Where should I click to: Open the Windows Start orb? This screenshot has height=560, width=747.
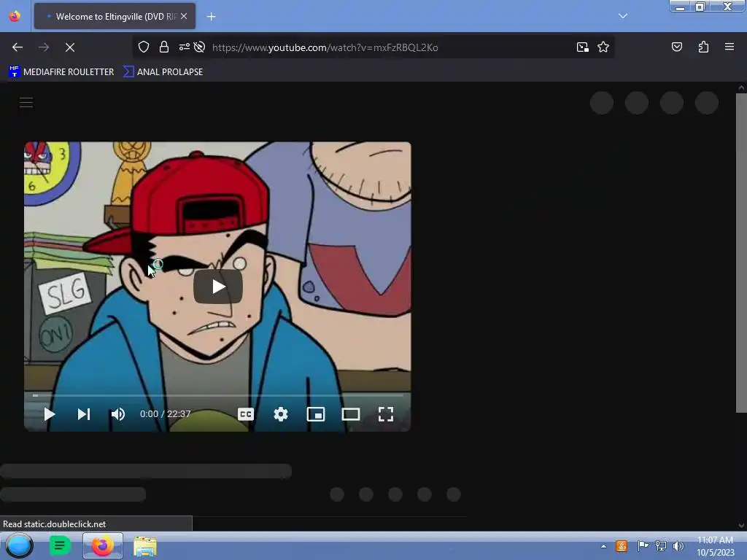coord(20,545)
